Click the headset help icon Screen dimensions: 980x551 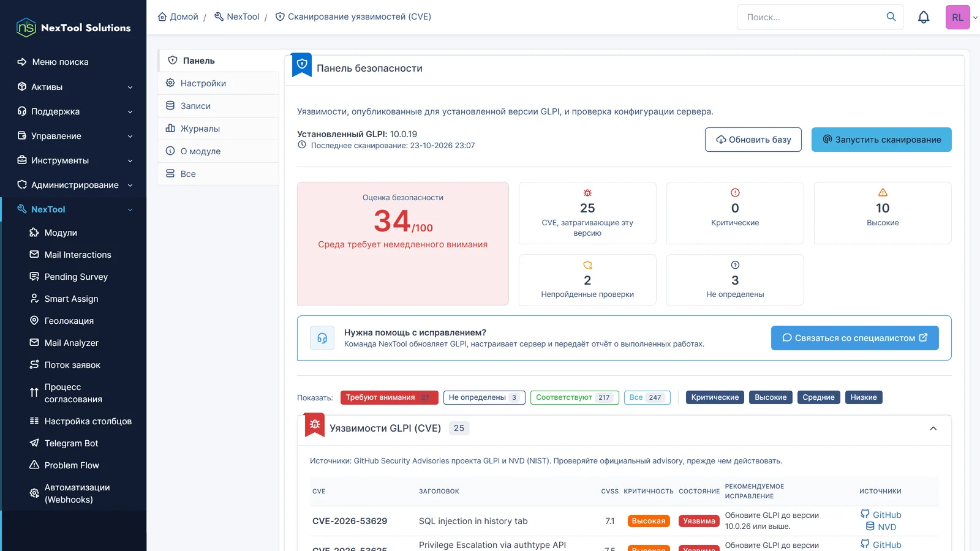click(x=322, y=338)
